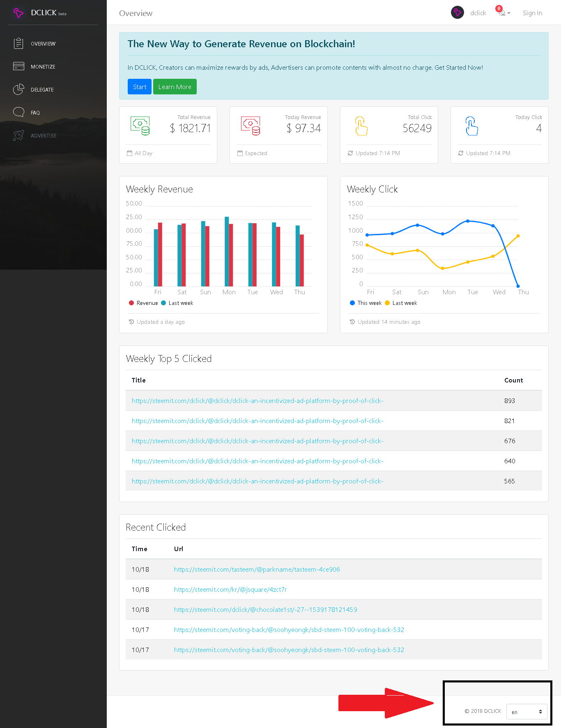Viewport: 561px width, 728px height.
Task: Click the Advertise rocket icon
Action: pyautogui.click(x=18, y=135)
